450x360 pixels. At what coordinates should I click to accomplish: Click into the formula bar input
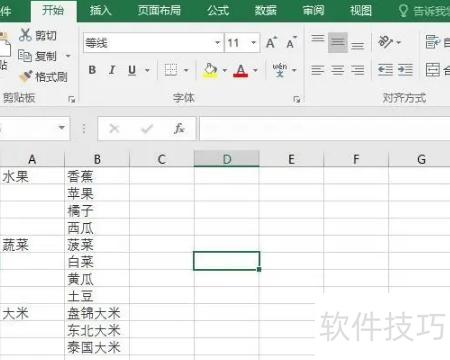click(325, 128)
